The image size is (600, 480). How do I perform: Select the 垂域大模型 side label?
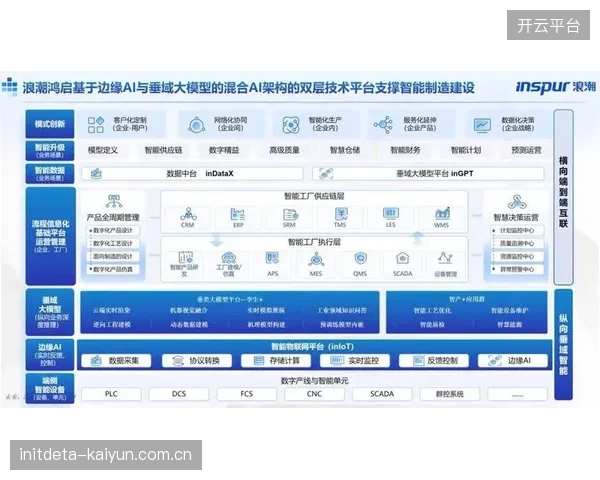tap(50, 312)
